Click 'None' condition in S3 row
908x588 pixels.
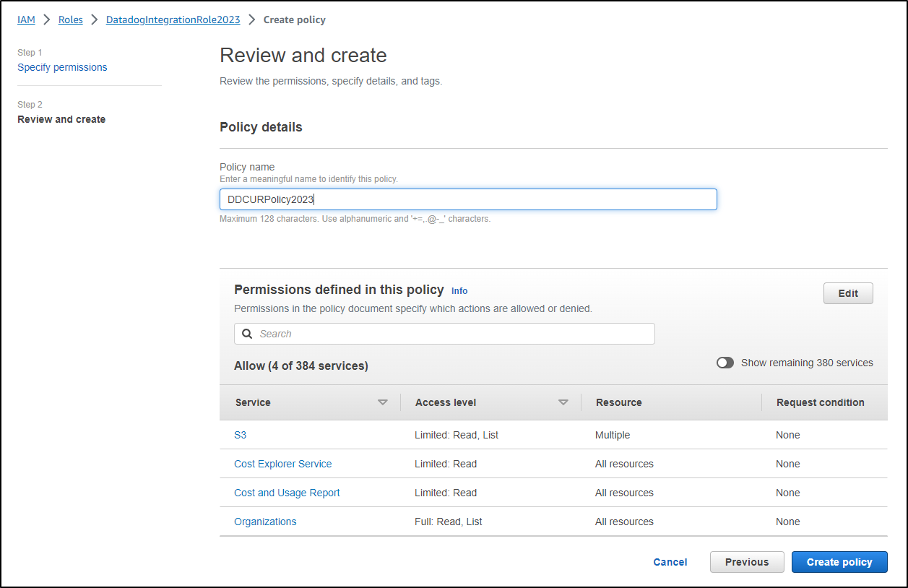788,435
